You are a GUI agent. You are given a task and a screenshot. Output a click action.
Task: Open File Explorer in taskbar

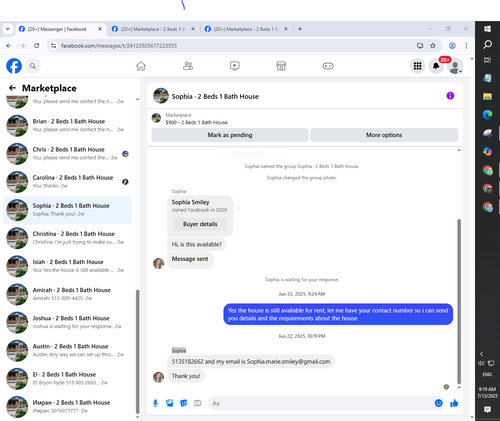click(487, 97)
